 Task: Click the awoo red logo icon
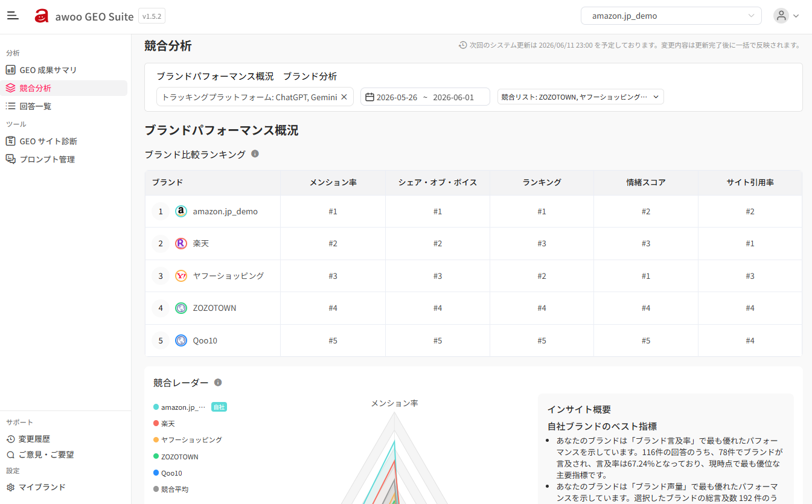coord(41,16)
